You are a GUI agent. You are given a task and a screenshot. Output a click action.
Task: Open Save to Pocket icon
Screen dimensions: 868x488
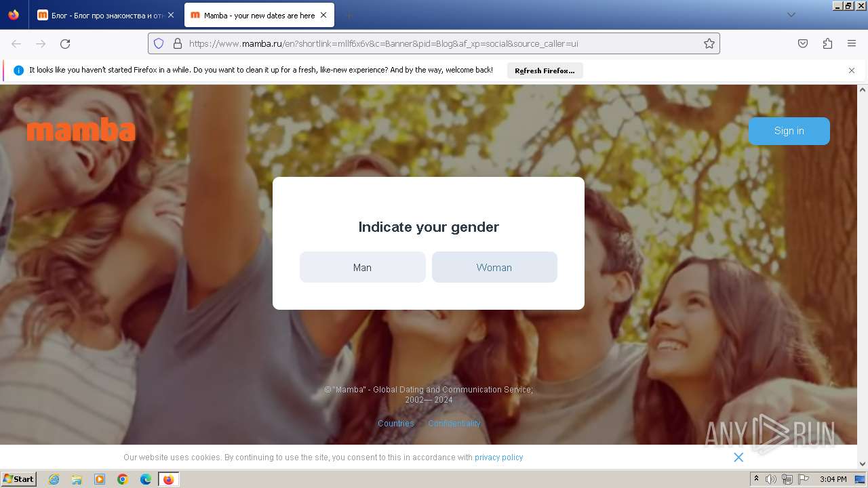point(803,43)
